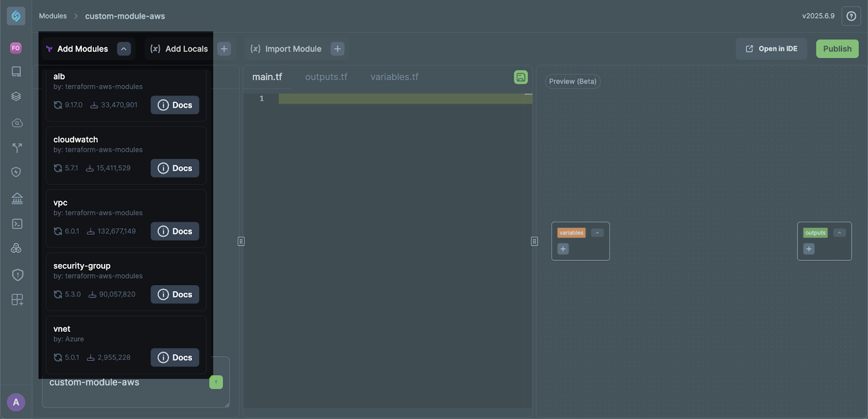Click the Open in IDE button

(x=771, y=49)
